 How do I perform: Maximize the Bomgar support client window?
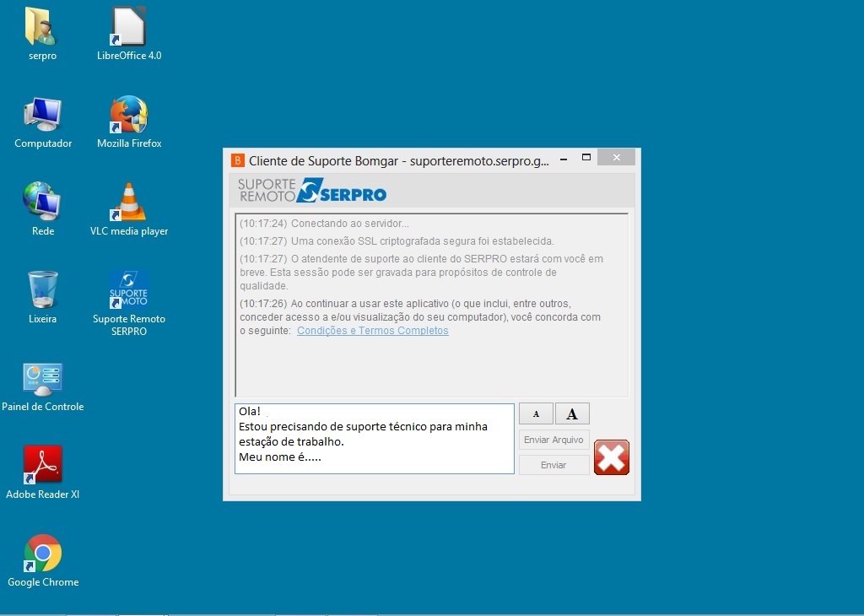coord(586,158)
